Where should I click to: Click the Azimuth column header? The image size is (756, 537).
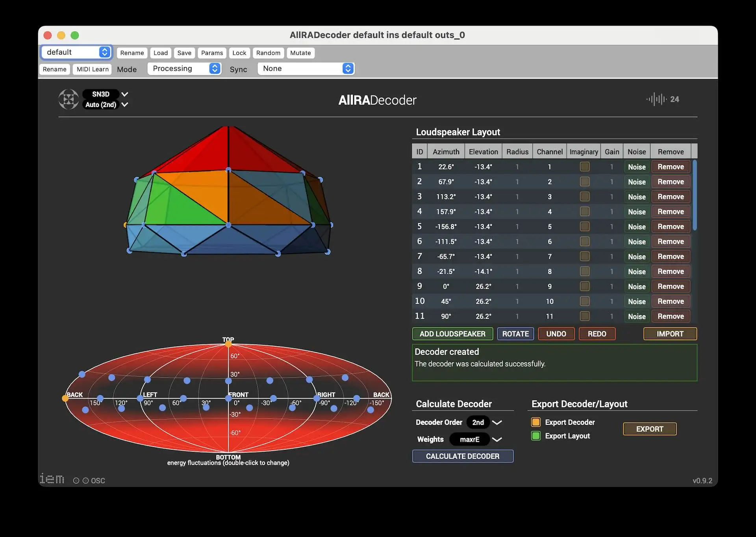[x=446, y=152]
